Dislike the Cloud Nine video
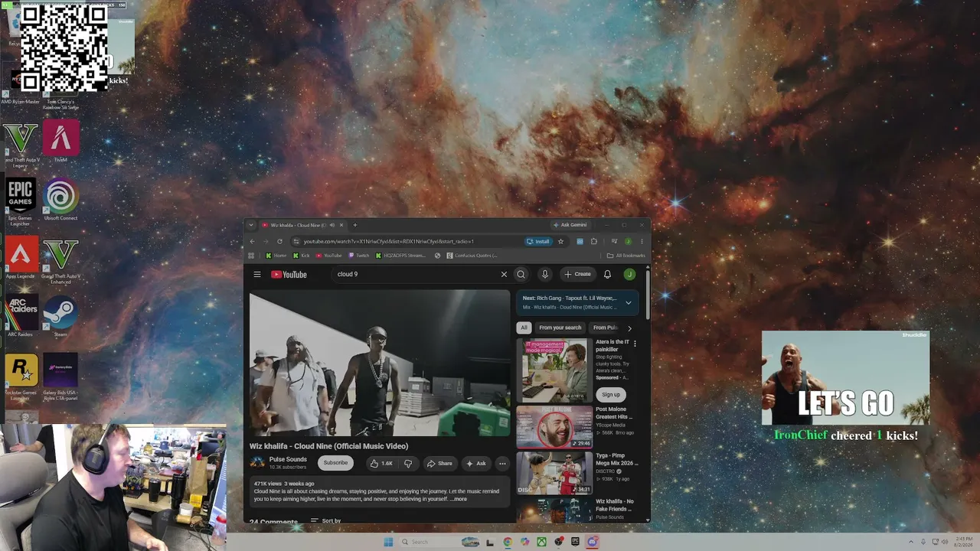 (x=407, y=463)
